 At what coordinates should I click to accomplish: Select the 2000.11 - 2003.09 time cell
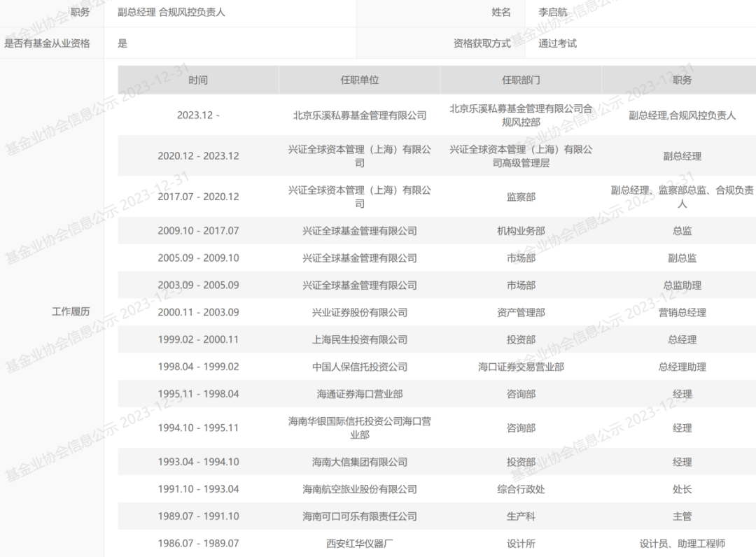click(x=198, y=312)
